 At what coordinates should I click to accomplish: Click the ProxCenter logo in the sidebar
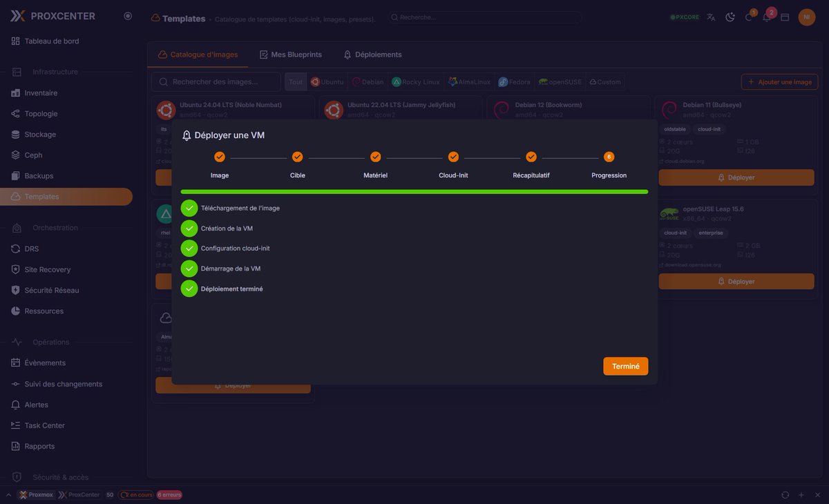click(53, 16)
